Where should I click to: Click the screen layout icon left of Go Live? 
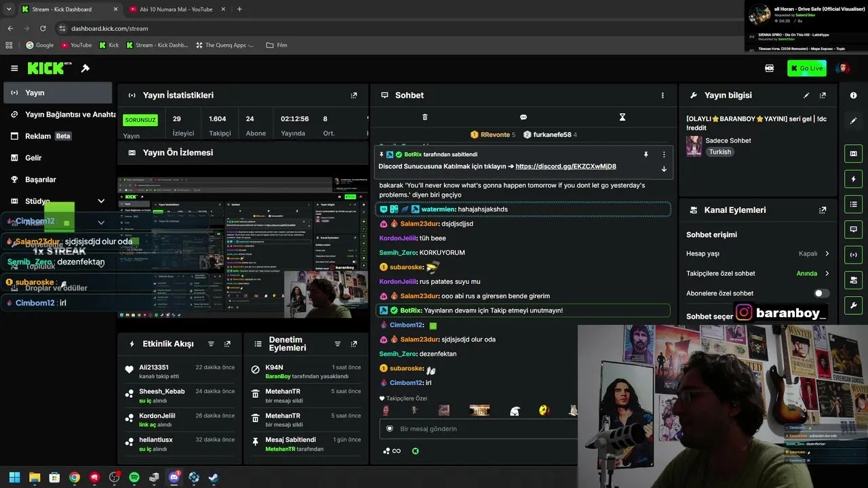pyautogui.click(x=770, y=68)
